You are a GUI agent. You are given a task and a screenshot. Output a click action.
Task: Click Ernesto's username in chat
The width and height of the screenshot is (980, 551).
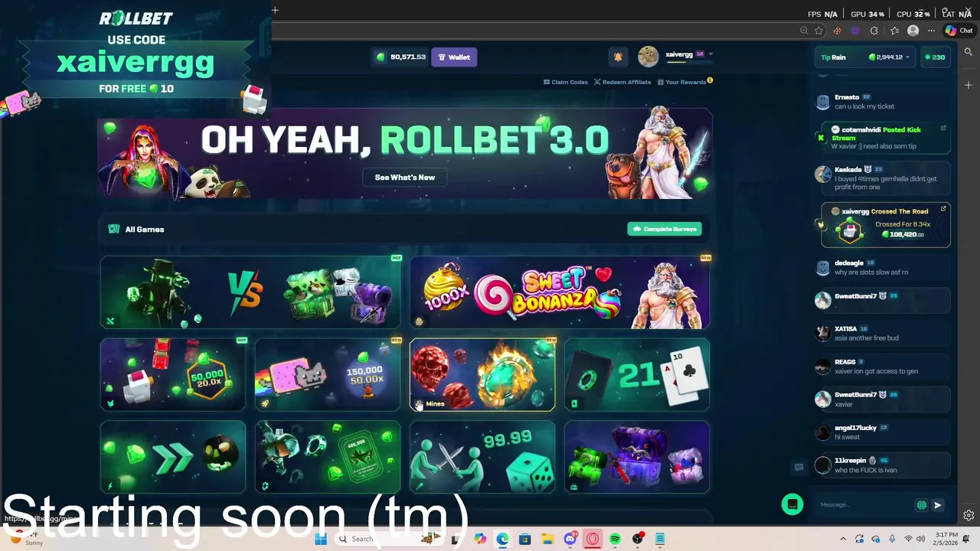click(847, 97)
